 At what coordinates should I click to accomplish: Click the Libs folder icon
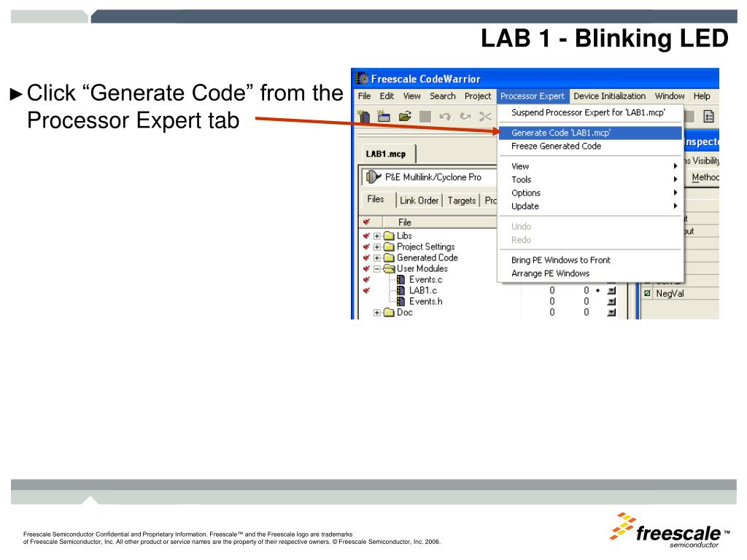tap(390, 236)
